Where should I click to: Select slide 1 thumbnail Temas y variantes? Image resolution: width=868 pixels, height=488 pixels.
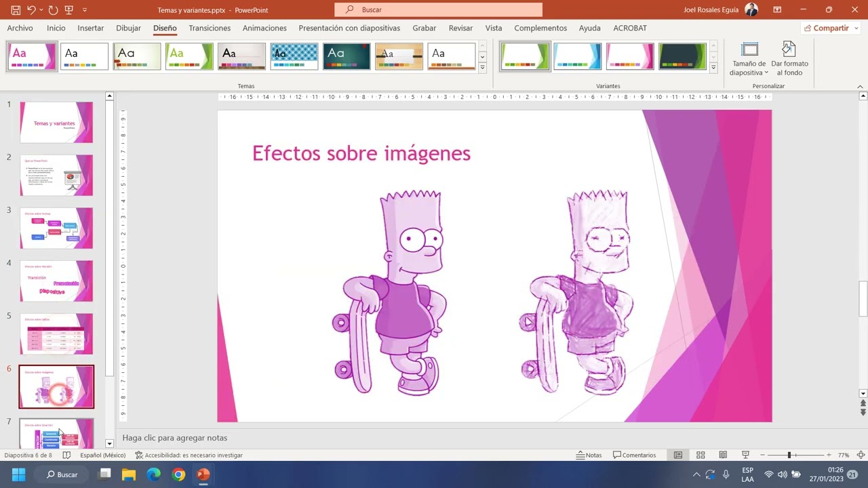[56, 122]
